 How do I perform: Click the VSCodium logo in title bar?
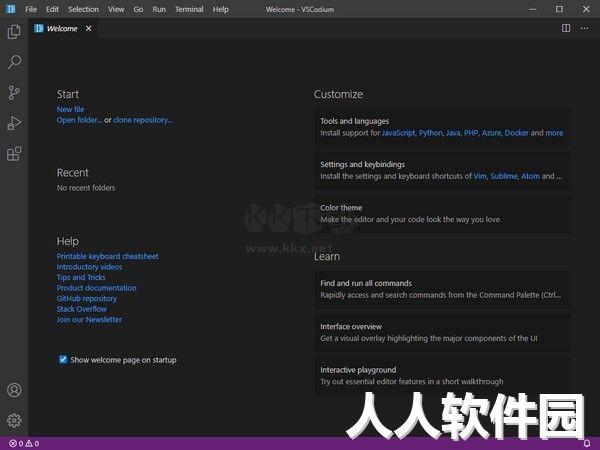point(11,9)
